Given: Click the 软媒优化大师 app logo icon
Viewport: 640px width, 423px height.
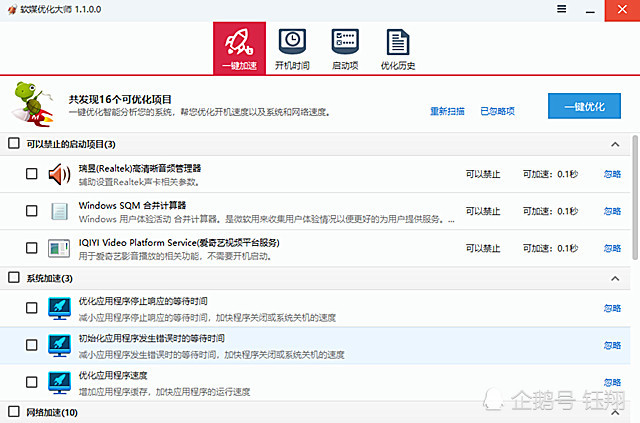Looking at the screenshot, I should pyautogui.click(x=12, y=9).
